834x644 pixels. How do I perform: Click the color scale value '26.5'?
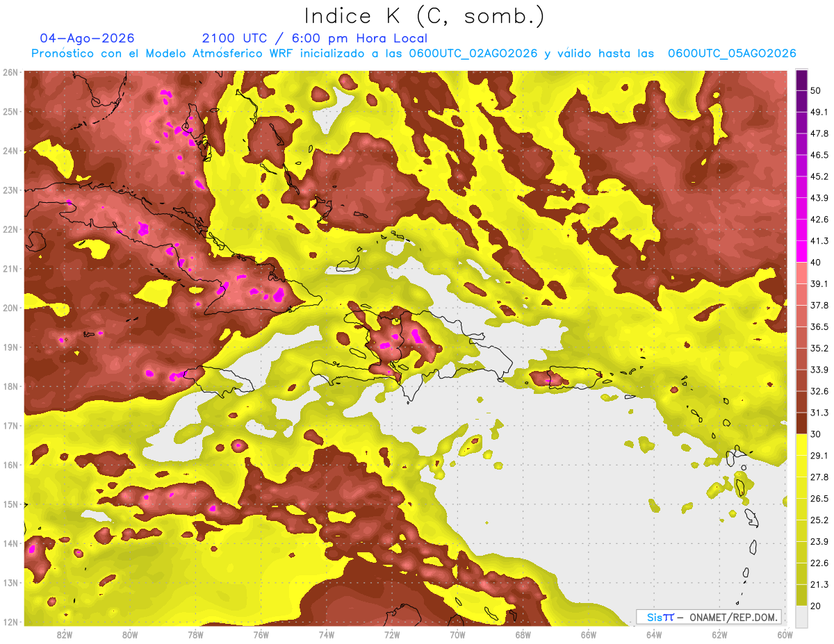(x=820, y=498)
